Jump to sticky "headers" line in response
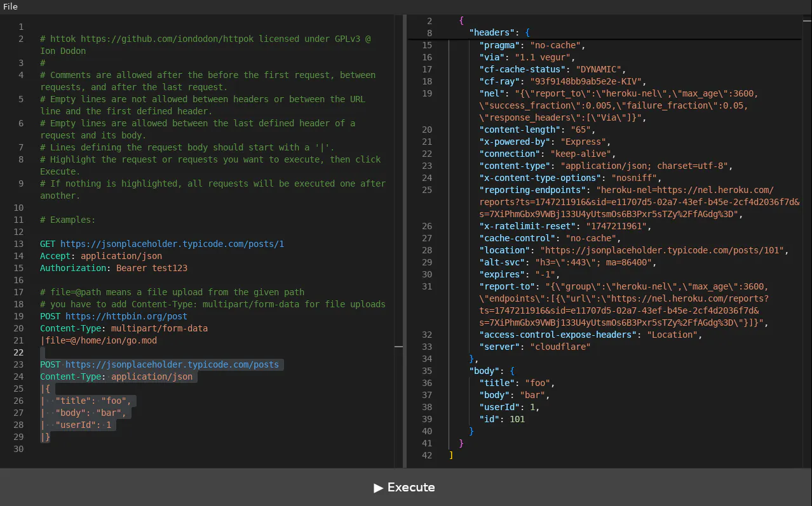This screenshot has width=812, height=506. [x=494, y=33]
